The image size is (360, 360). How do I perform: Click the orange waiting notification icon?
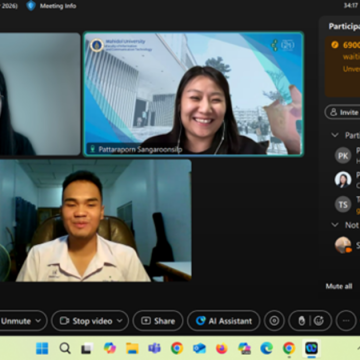click(x=335, y=45)
